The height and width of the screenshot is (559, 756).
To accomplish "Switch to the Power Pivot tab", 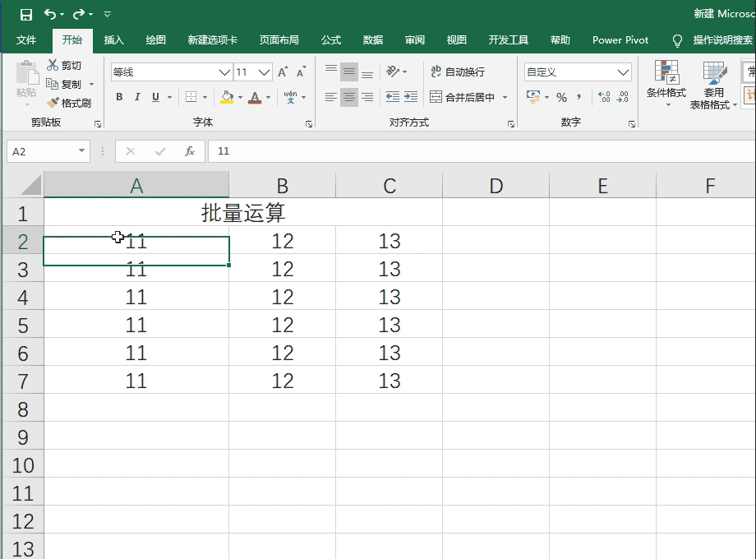I will click(620, 40).
